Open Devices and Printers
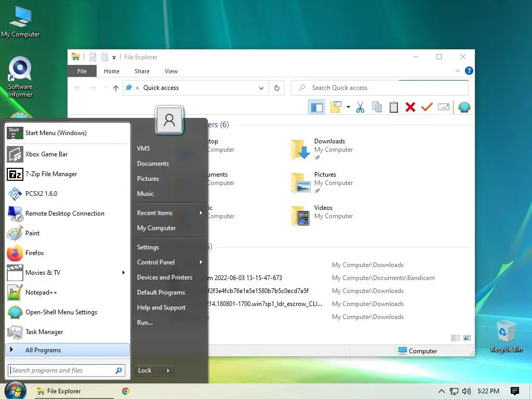This screenshot has height=399, width=532. click(170, 277)
